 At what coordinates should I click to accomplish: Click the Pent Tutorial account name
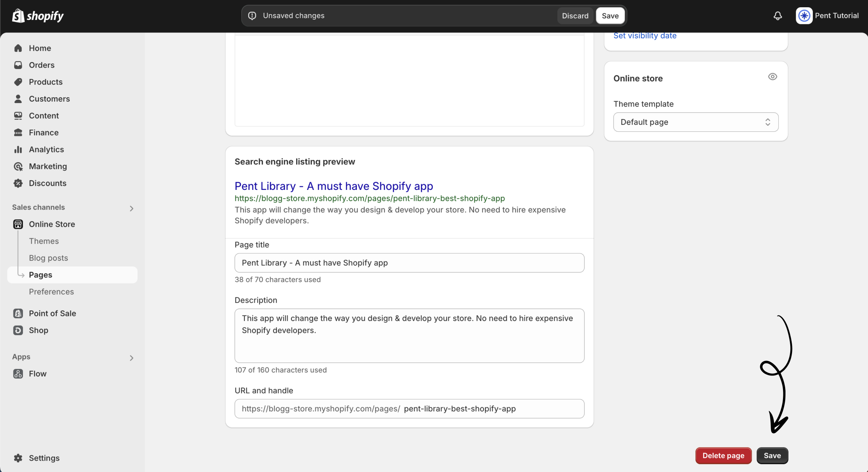pos(837,16)
